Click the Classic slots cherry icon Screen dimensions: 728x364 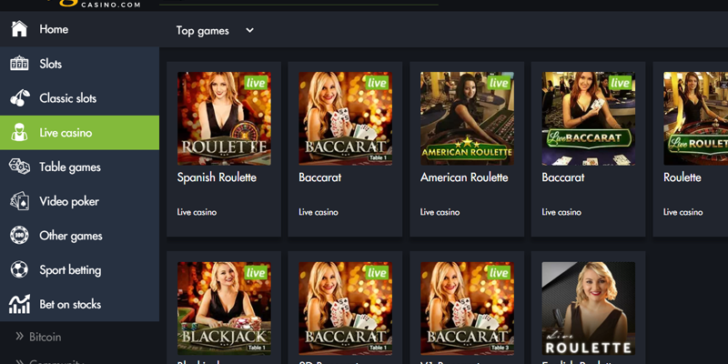pyautogui.click(x=20, y=98)
